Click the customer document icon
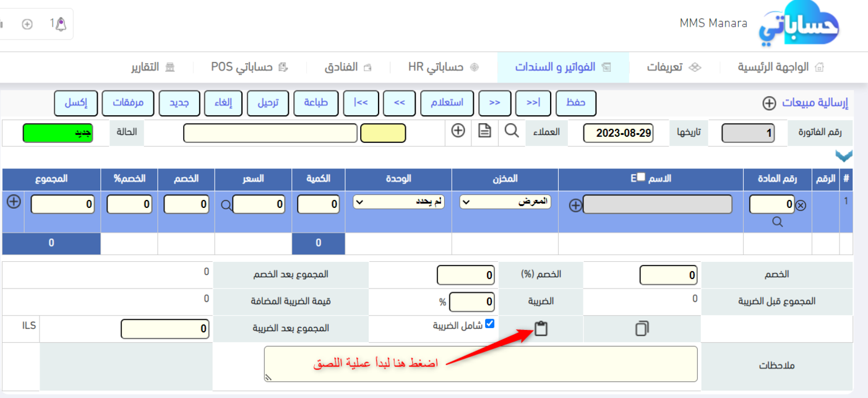Image resolution: width=868 pixels, height=398 pixels. click(x=484, y=131)
